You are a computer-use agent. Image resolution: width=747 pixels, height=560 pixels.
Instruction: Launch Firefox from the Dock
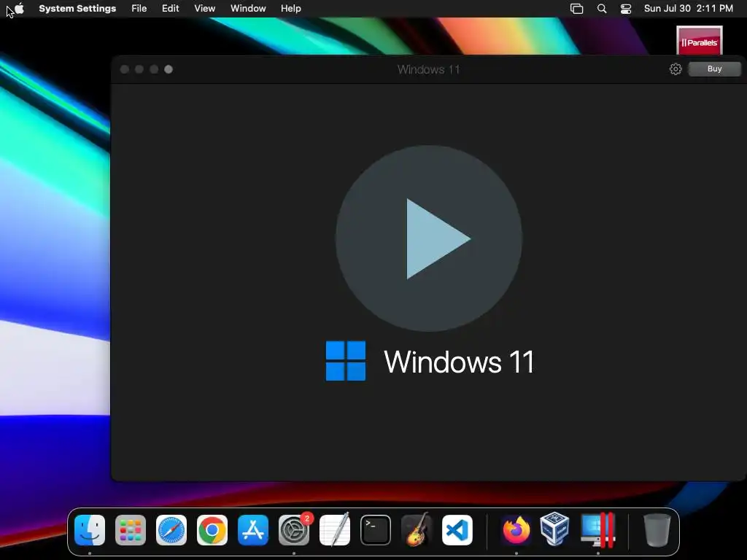[516, 530]
